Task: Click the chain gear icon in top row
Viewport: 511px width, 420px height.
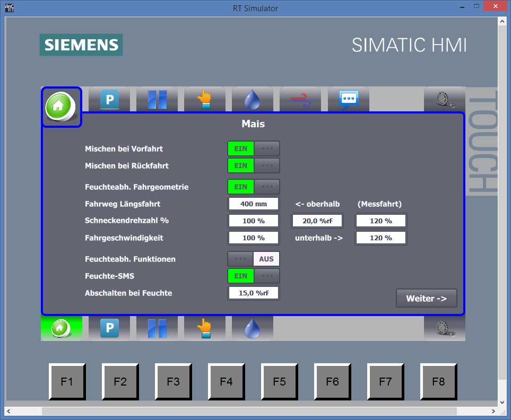Action: (444, 99)
